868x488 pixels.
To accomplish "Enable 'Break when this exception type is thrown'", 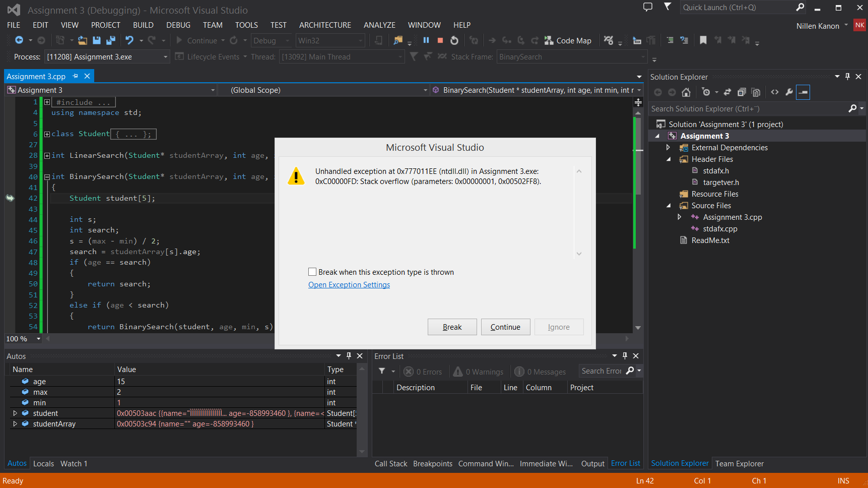I will tap(312, 272).
